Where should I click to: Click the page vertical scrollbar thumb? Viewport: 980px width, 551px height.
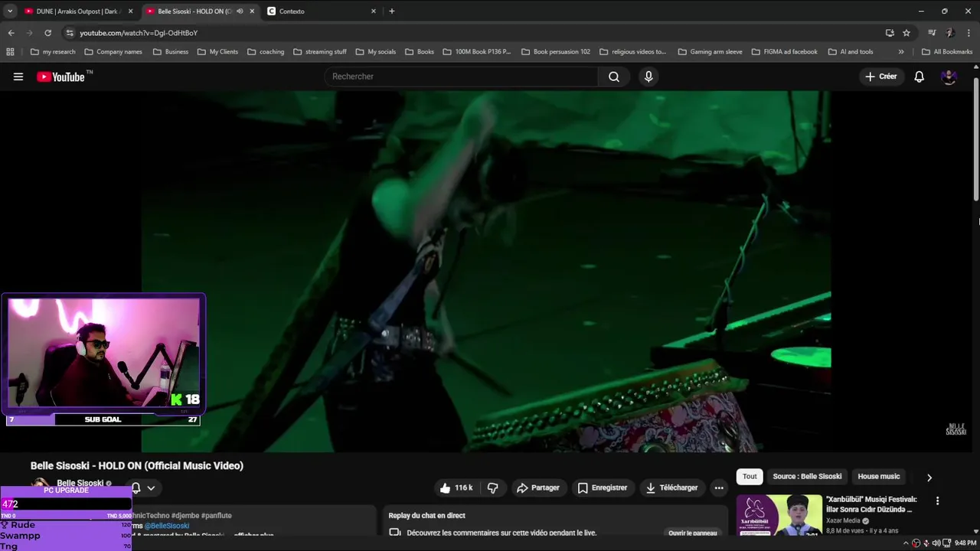click(976, 139)
